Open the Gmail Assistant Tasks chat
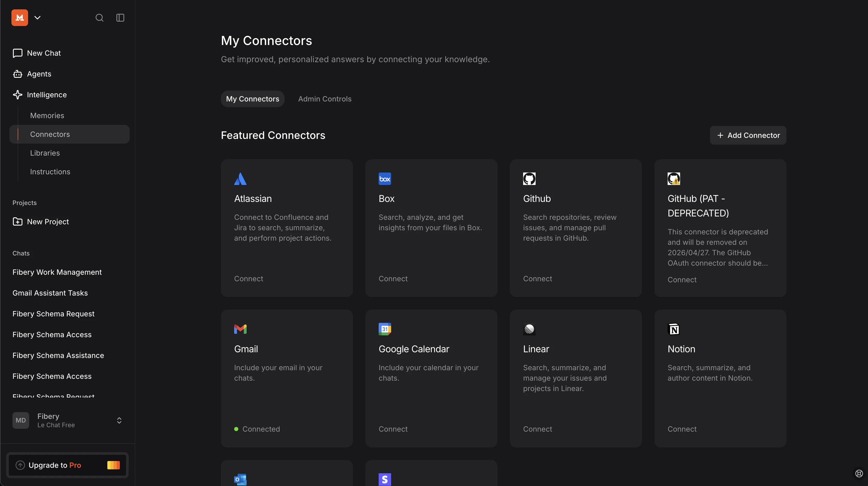The height and width of the screenshot is (486, 868). point(50,293)
